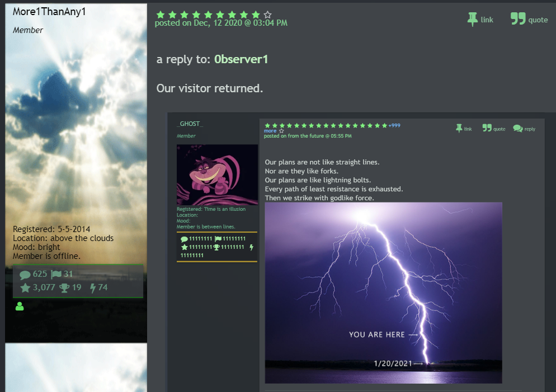This screenshot has width=556, height=392.
Task: Click the small pin link icon in _GHOST_'s post
Action: coord(459,128)
